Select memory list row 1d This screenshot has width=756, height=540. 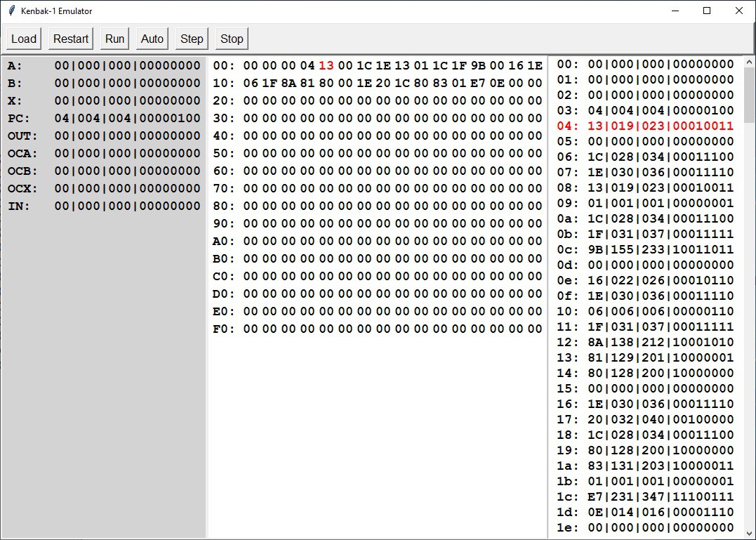click(645, 512)
